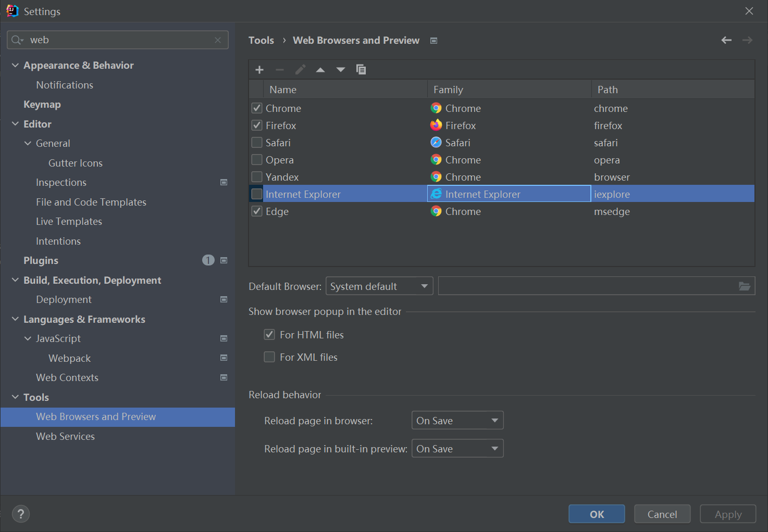Open the Notifications settings page
This screenshot has width=768, height=532.
click(65, 85)
